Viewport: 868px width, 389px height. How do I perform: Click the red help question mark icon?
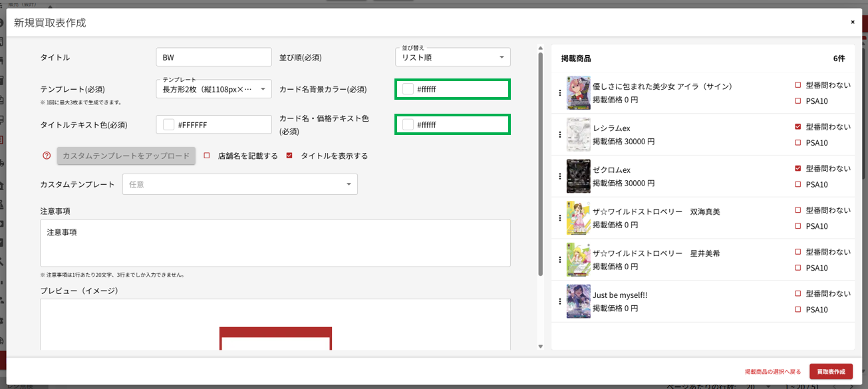pyautogui.click(x=47, y=156)
